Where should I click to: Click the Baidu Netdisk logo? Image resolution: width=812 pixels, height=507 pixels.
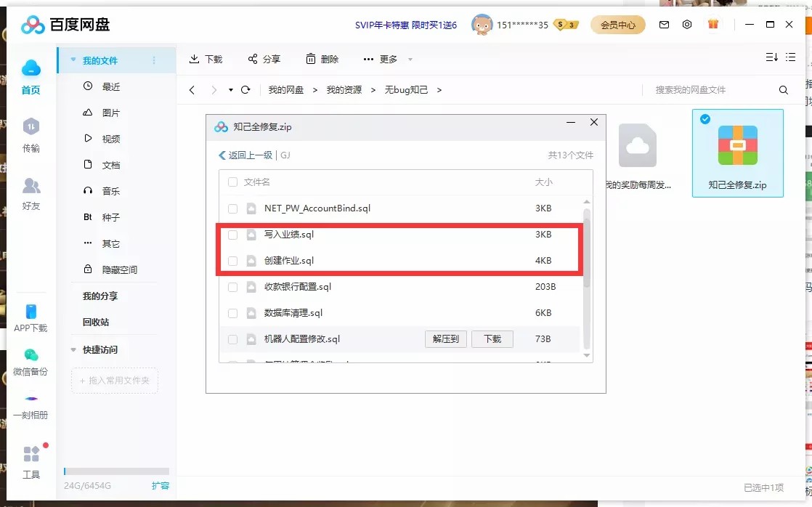65,25
